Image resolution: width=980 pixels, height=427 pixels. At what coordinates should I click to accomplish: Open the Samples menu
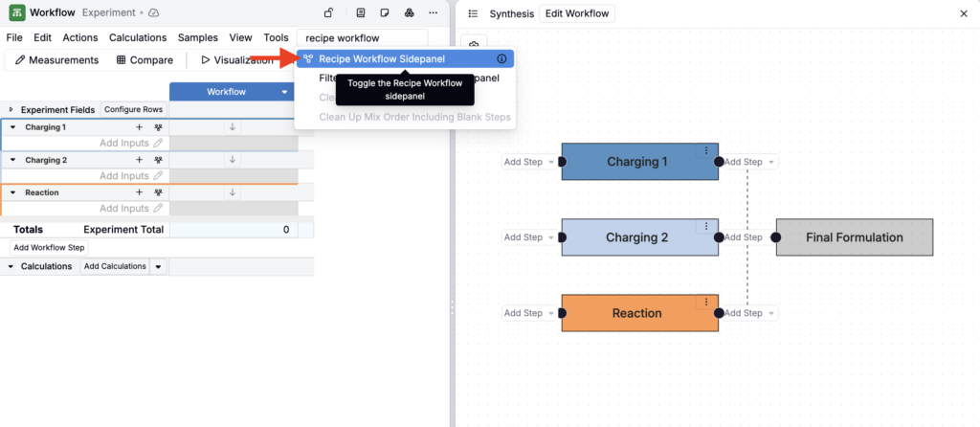pyautogui.click(x=198, y=37)
